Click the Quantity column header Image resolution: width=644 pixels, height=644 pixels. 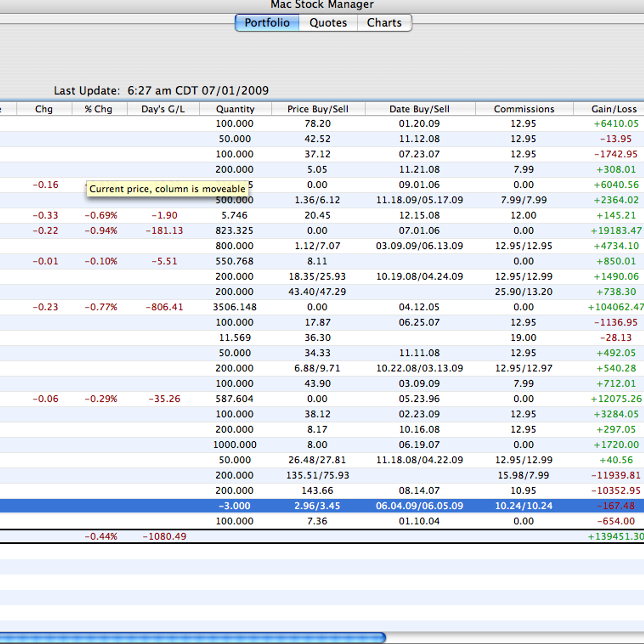[x=235, y=109]
